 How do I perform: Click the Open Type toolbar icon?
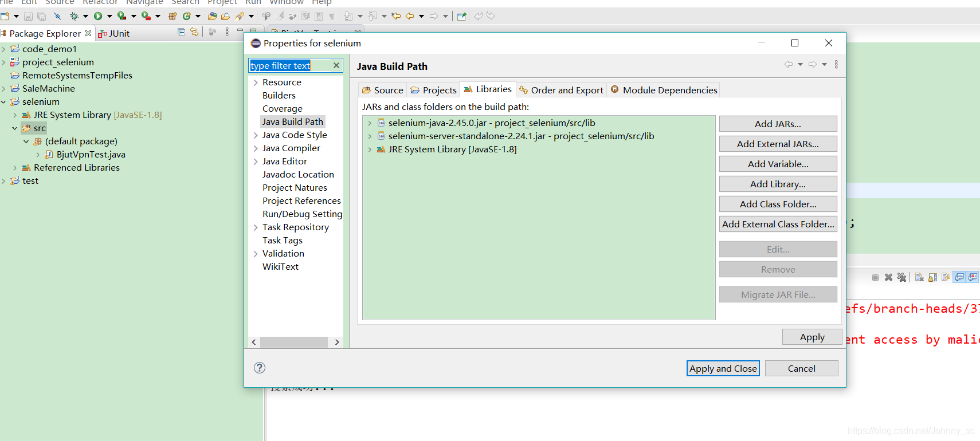click(x=213, y=16)
